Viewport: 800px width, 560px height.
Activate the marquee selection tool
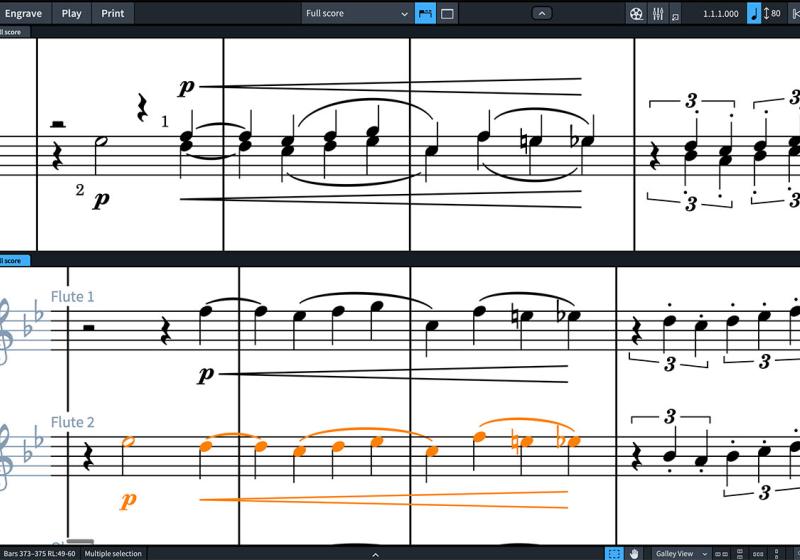point(615,553)
